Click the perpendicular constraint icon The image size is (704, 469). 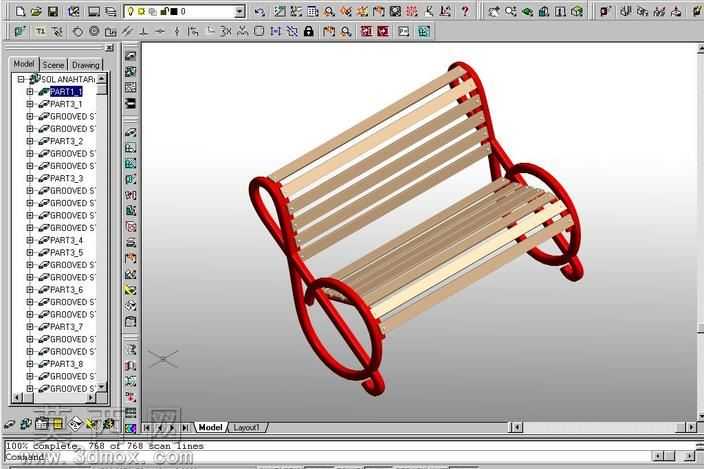pyautogui.click(x=144, y=31)
